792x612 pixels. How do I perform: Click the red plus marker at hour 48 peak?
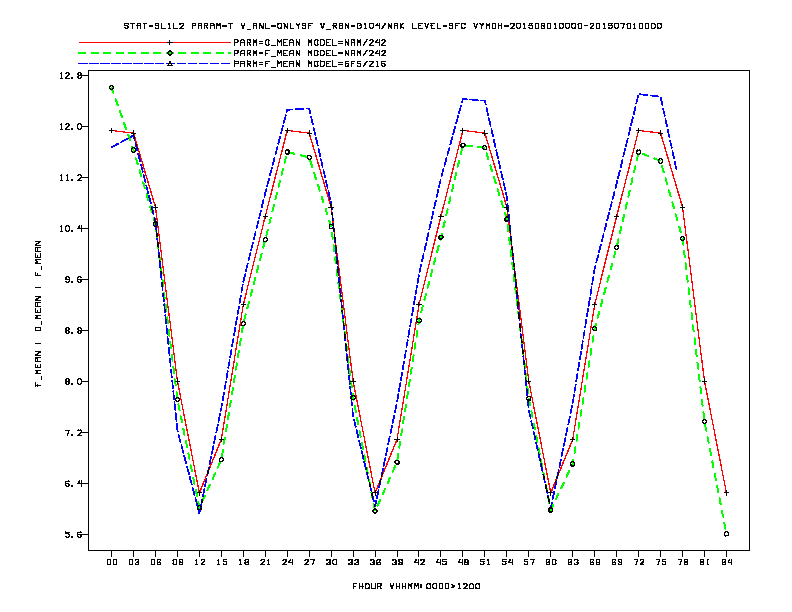point(463,130)
